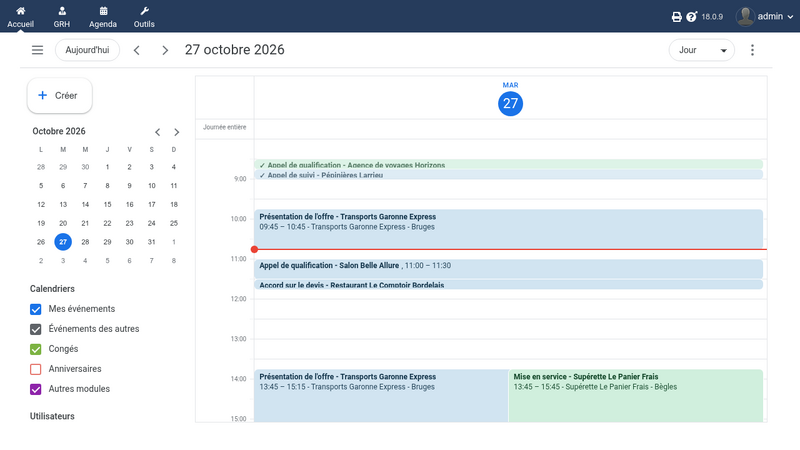The width and height of the screenshot is (800, 450).
Task: Open Appel de qualification Salon Belle Allure event
Action: (x=508, y=269)
